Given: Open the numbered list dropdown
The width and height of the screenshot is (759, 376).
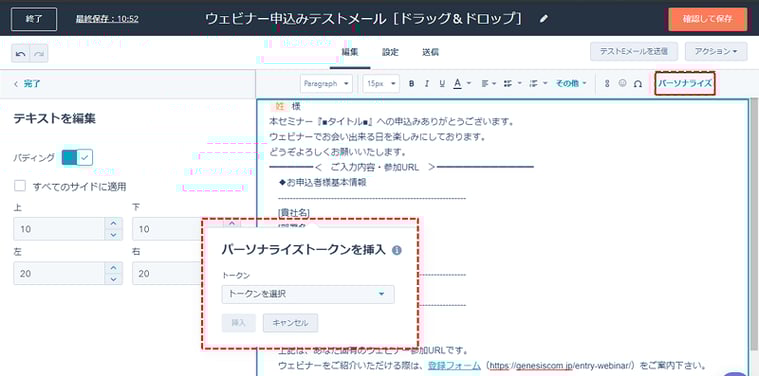Looking at the screenshot, I should point(539,84).
